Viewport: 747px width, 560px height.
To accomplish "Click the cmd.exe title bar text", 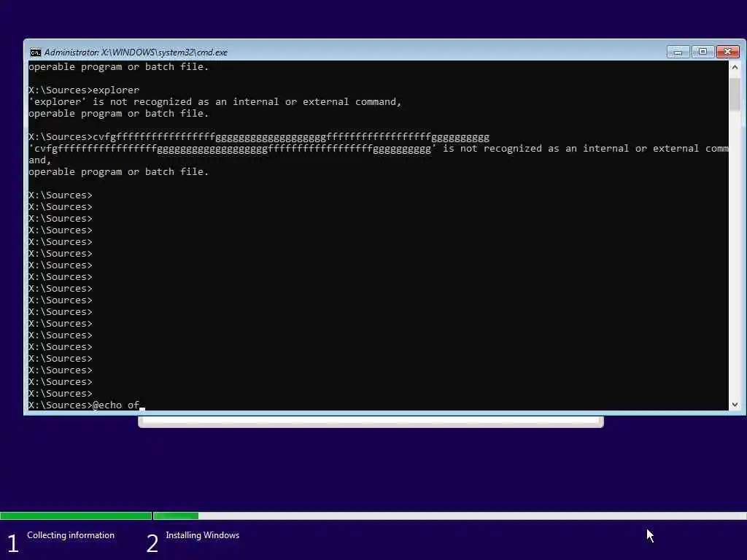I will pyautogui.click(x=136, y=52).
